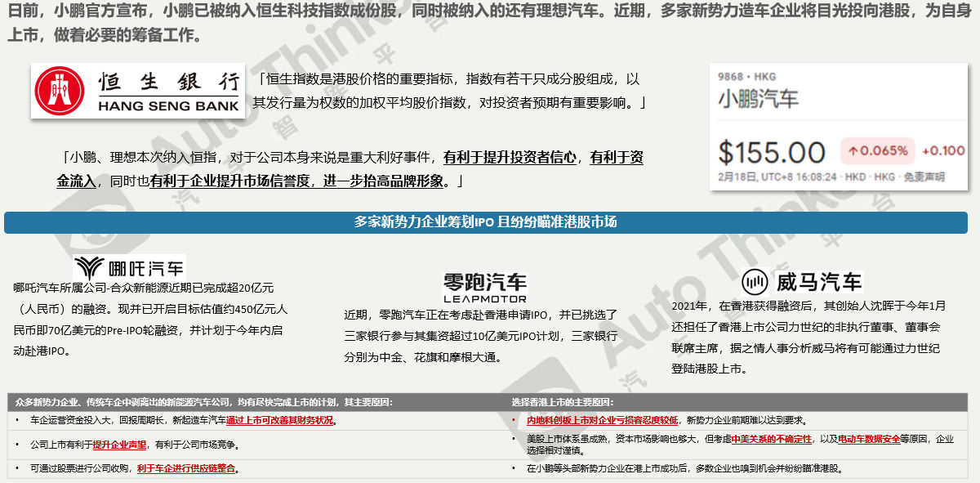The width and height of the screenshot is (980, 483).
Task: Click the Hang Seng Bank logo
Action: 139,91
